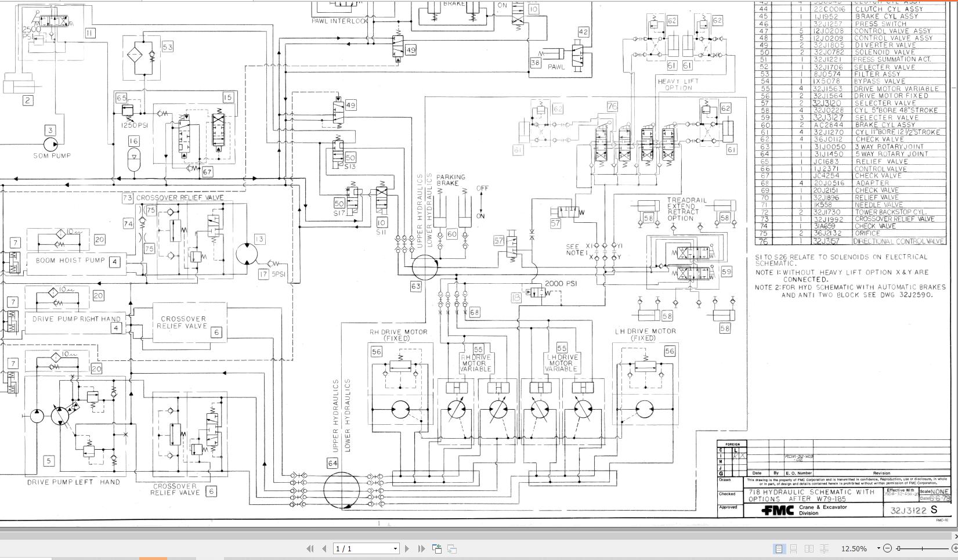Click the CROSSOVER RELIEF VALVE title numbered 73
The image size is (958, 560).
180,197
